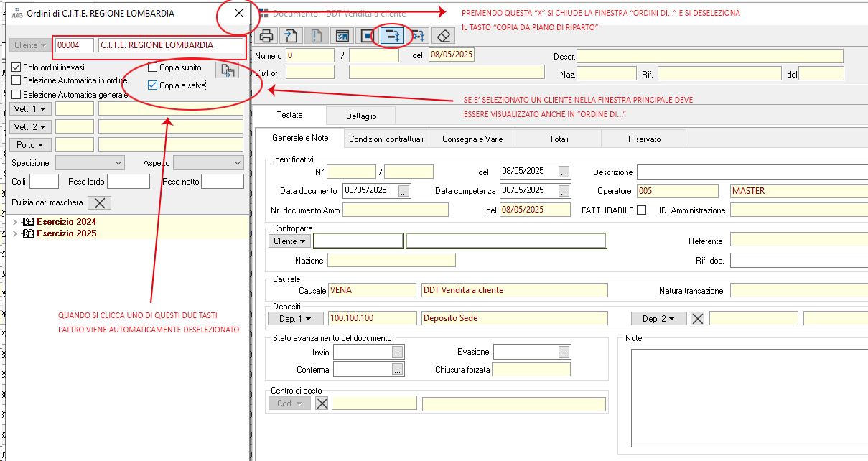The height and width of the screenshot is (461, 868).
Task: Click the C.I.T.E. REGIONE LOMBARDIA name field
Action: coord(171,45)
